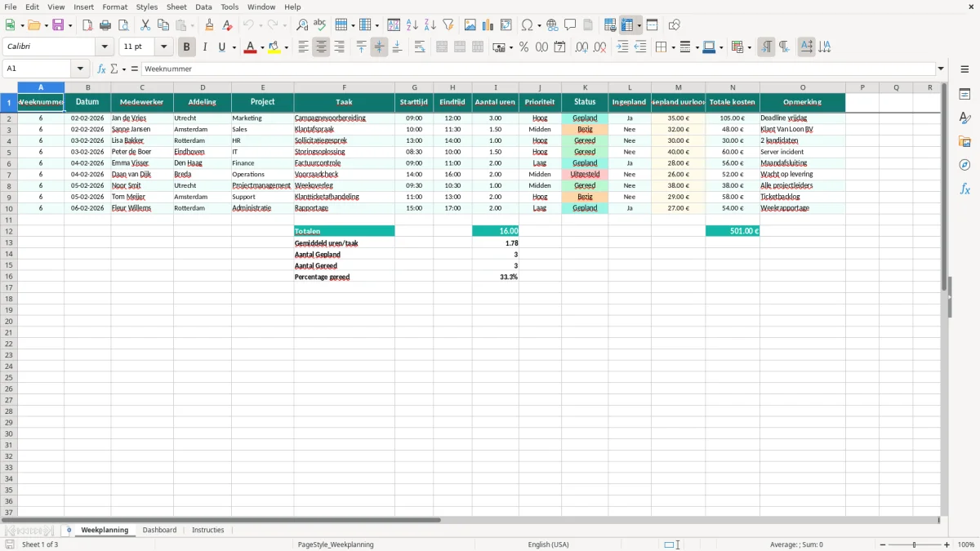
Task: Open the Sheet menu
Action: click(x=176, y=7)
